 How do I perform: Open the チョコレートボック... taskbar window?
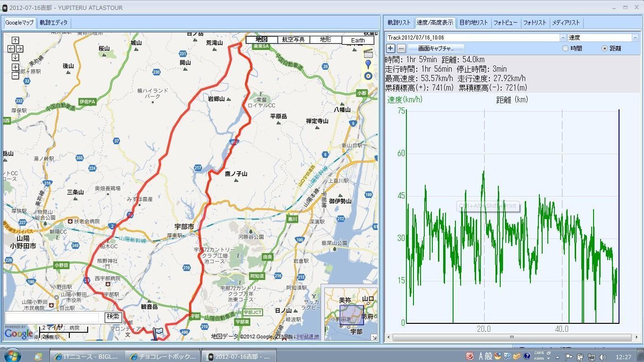[x=163, y=356]
